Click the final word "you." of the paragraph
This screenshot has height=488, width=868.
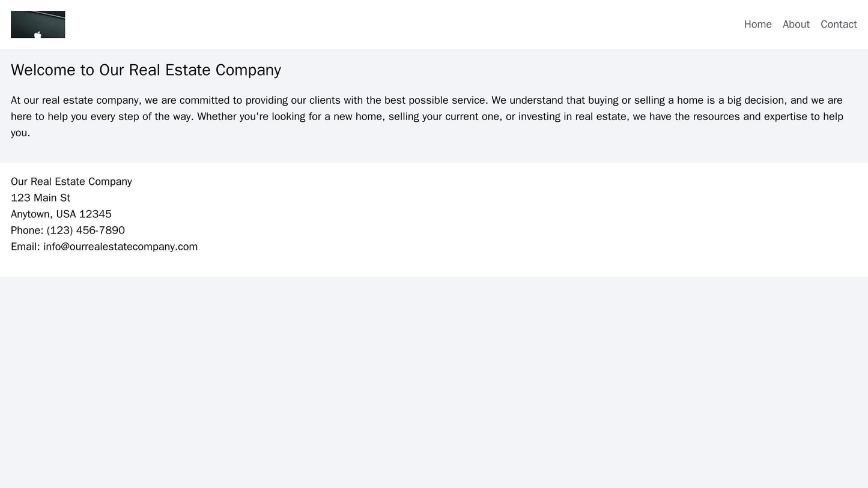pos(20,133)
